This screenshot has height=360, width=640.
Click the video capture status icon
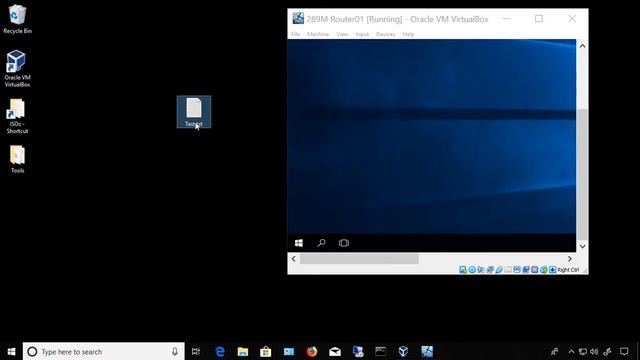tap(526, 270)
